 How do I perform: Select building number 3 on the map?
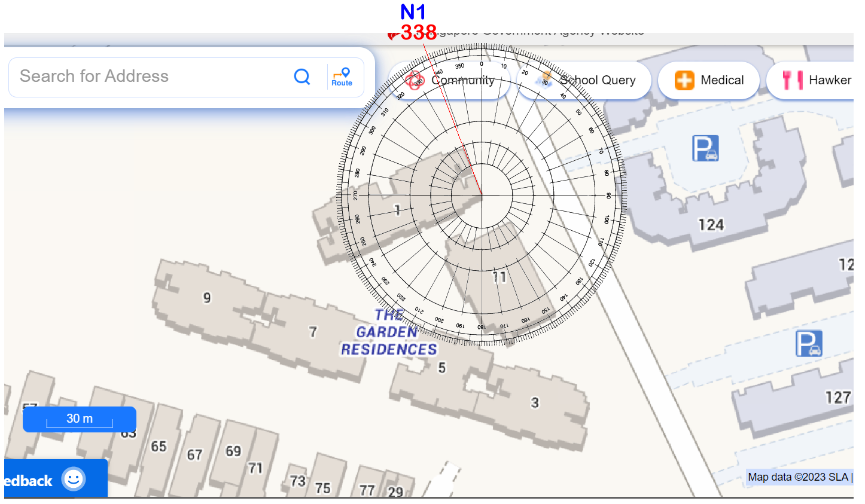[535, 403]
